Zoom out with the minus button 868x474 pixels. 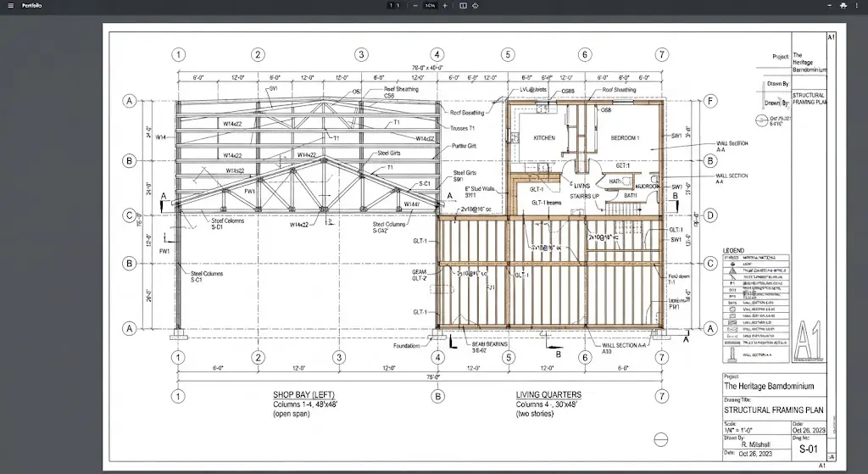[415, 6]
